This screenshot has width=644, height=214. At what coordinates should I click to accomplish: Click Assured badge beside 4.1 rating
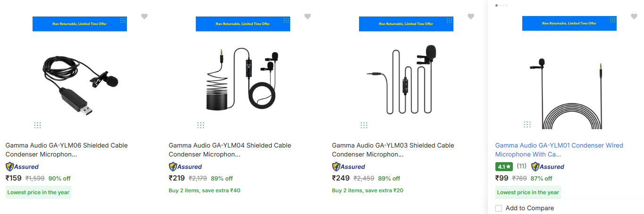pos(548,166)
